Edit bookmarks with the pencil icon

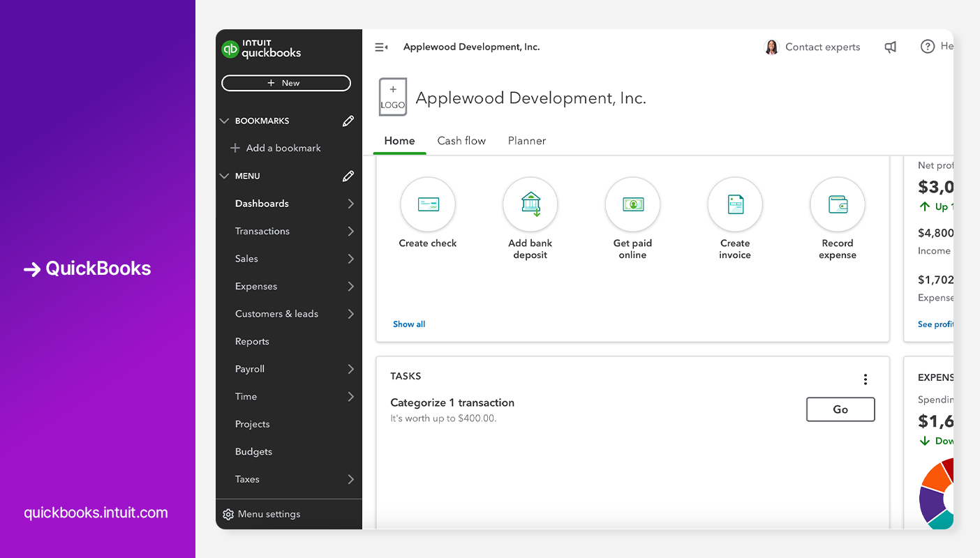348,121
